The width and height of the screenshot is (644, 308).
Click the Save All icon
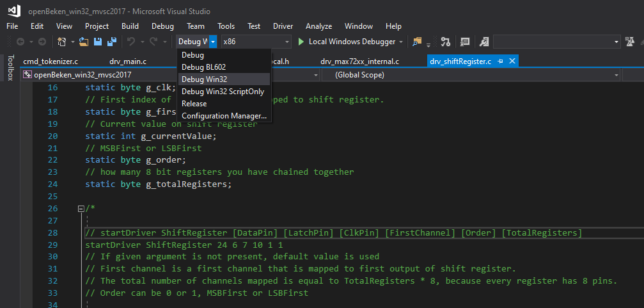coord(112,42)
